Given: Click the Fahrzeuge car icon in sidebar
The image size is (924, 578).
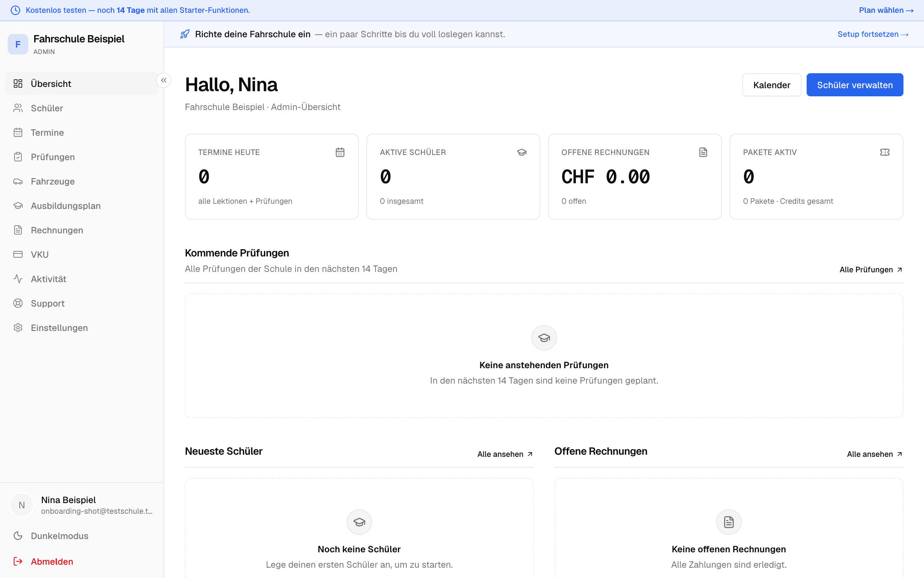Looking at the screenshot, I should tap(18, 181).
